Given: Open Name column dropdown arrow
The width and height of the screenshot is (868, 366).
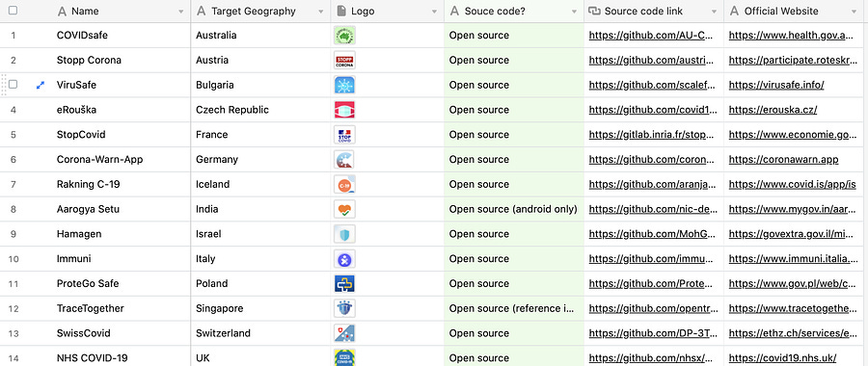Looking at the screenshot, I should coord(181,12).
